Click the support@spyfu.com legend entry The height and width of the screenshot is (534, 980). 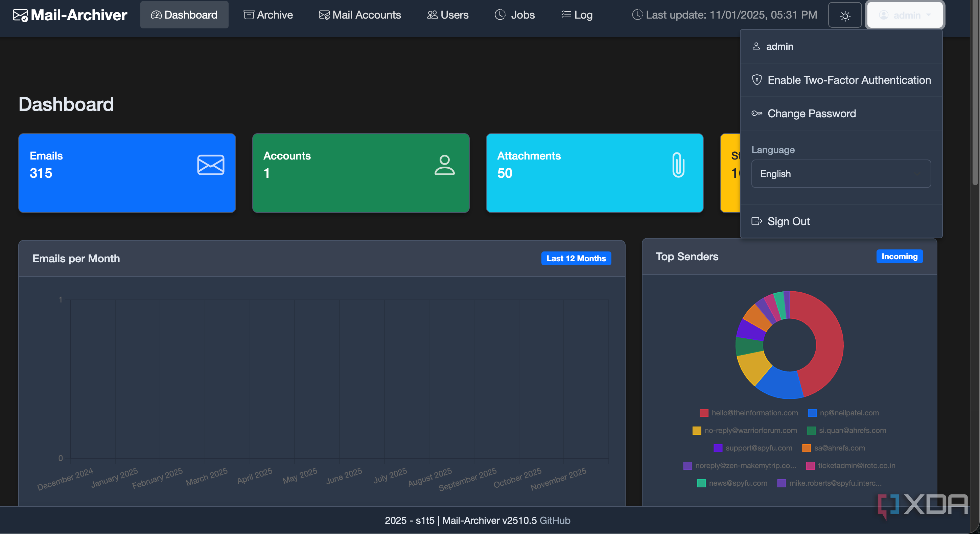pyautogui.click(x=753, y=448)
